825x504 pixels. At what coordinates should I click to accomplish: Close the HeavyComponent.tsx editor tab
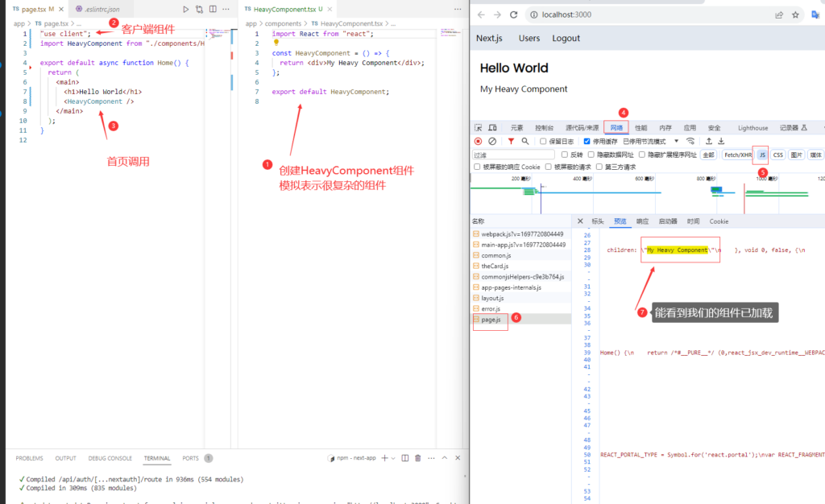coord(330,9)
